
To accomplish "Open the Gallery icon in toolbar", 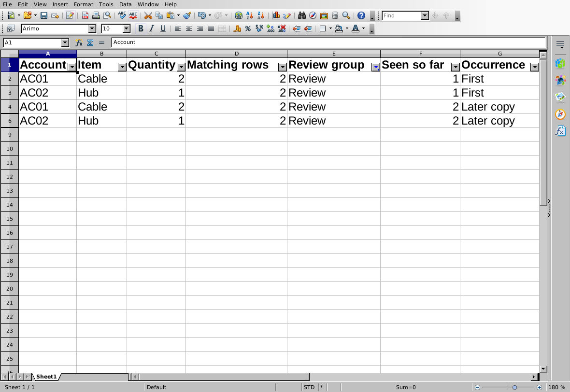I will (324, 15).
